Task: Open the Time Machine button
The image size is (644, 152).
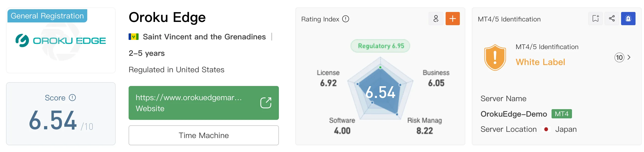Action: (204, 135)
